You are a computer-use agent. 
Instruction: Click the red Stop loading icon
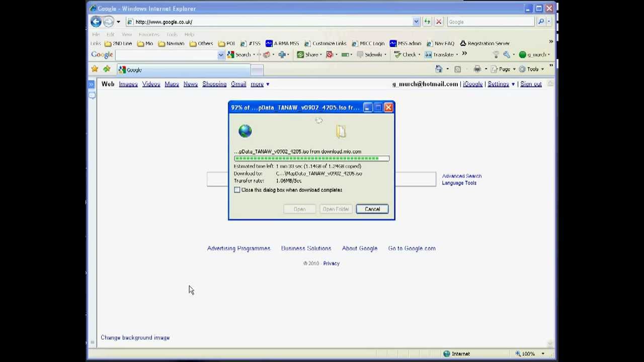coord(439,22)
